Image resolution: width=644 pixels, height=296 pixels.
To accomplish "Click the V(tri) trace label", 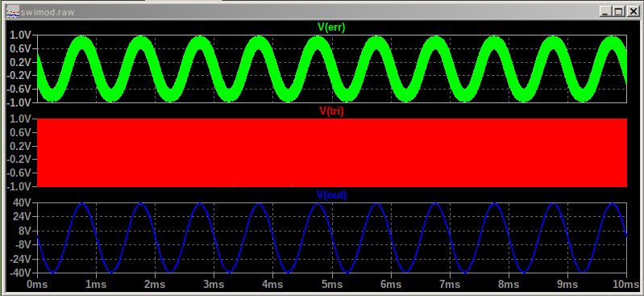I will point(331,111).
